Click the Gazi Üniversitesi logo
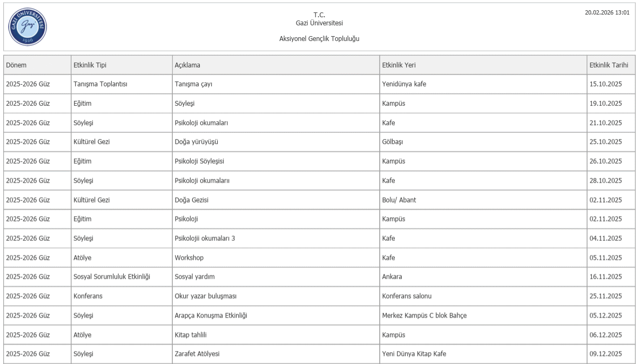This screenshot has height=364, width=640. tap(28, 26)
